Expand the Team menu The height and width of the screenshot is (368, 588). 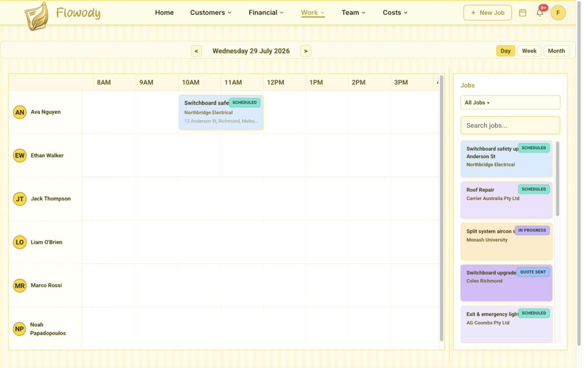point(354,13)
